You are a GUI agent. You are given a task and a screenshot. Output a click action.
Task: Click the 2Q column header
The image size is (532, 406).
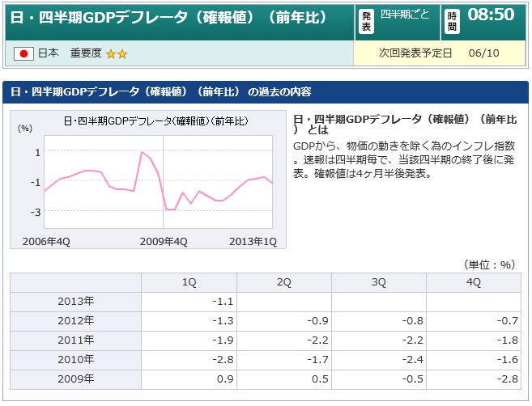tap(284, 282)
